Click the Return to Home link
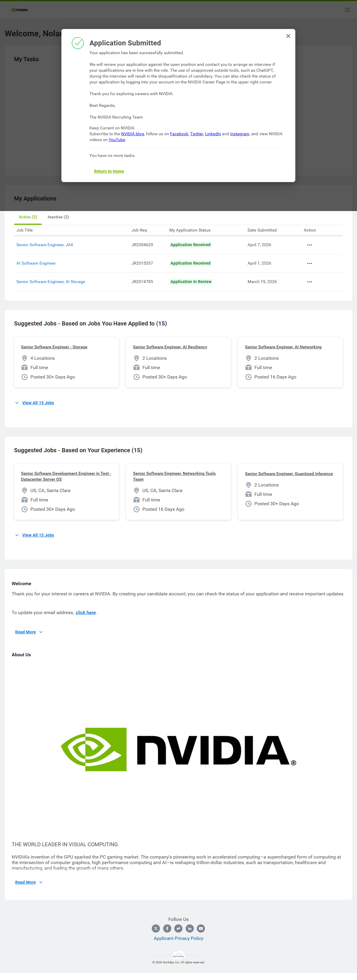Image resolution: width=357 pixels, height=980 pixels. click(x=109, y=171)
